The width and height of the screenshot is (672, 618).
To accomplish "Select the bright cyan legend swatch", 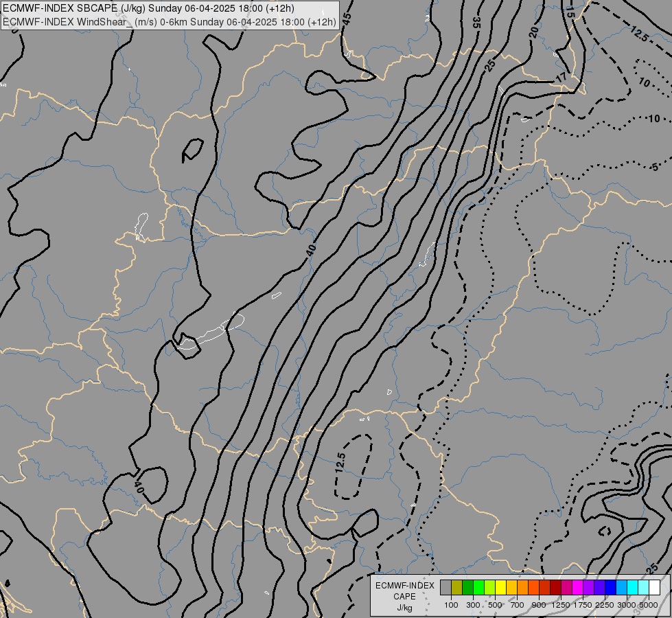I will [633, 588].
